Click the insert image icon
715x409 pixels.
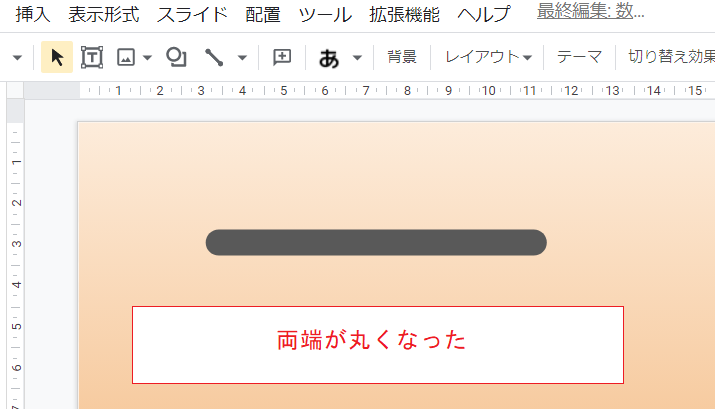click(126, 57)
